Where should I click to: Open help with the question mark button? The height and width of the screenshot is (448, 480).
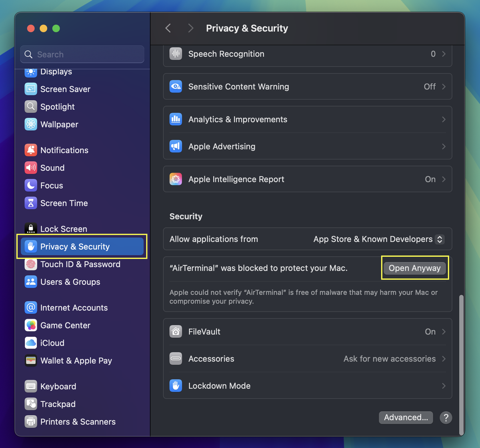tap(446, 418)
